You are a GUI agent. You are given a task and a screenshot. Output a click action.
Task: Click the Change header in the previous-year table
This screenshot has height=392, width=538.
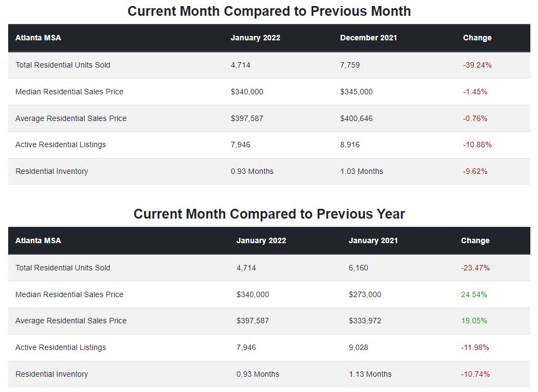[475, 240]
